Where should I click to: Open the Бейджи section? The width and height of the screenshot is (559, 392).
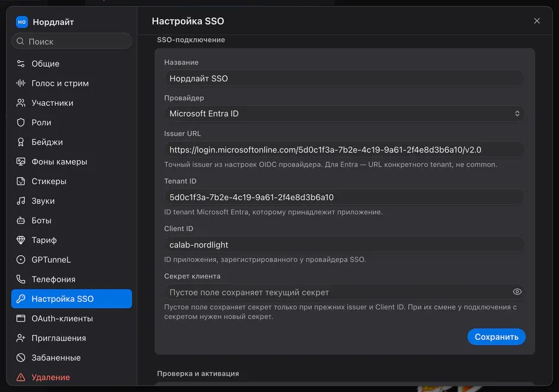71,142
